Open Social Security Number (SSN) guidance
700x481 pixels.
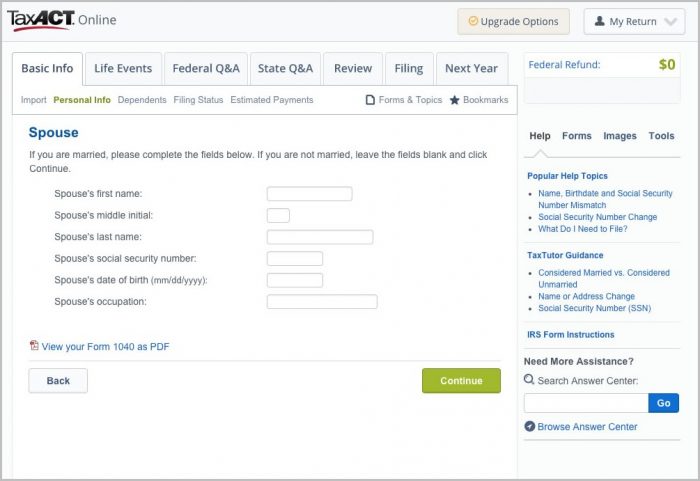click(x=594, y=308)
